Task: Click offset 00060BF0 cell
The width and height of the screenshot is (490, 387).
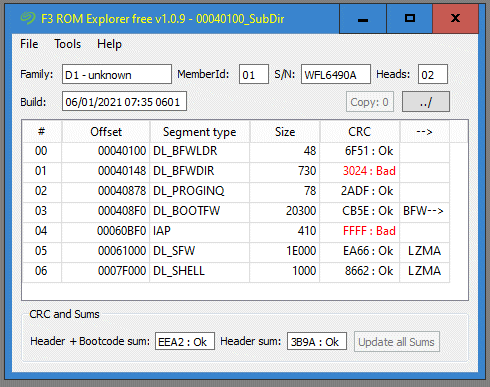Action: pos(106,231)
